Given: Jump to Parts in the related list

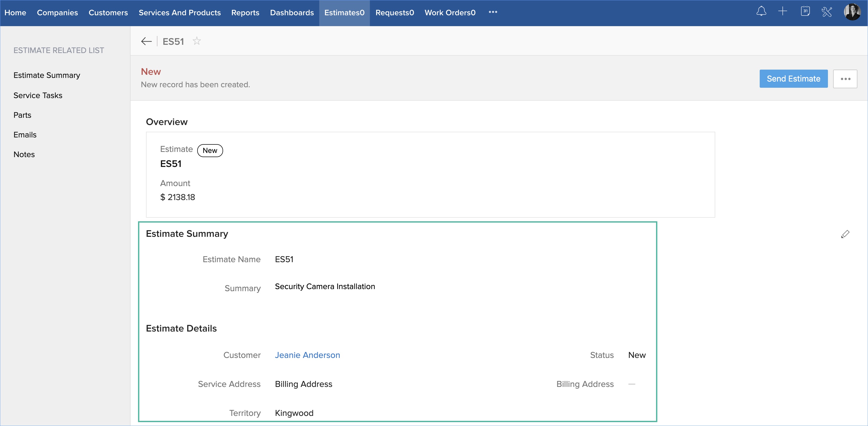Looking at the screenshot, I should click(x=22, y=115).
